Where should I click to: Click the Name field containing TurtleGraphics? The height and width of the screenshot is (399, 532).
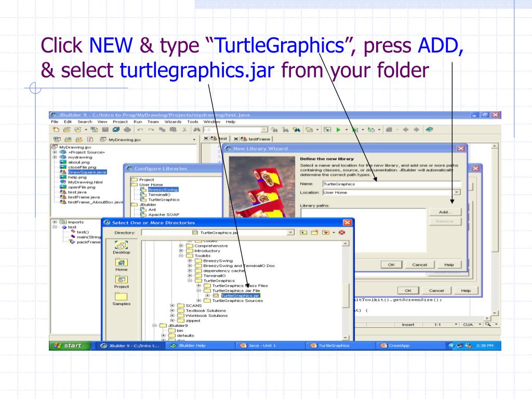point(392,184)
